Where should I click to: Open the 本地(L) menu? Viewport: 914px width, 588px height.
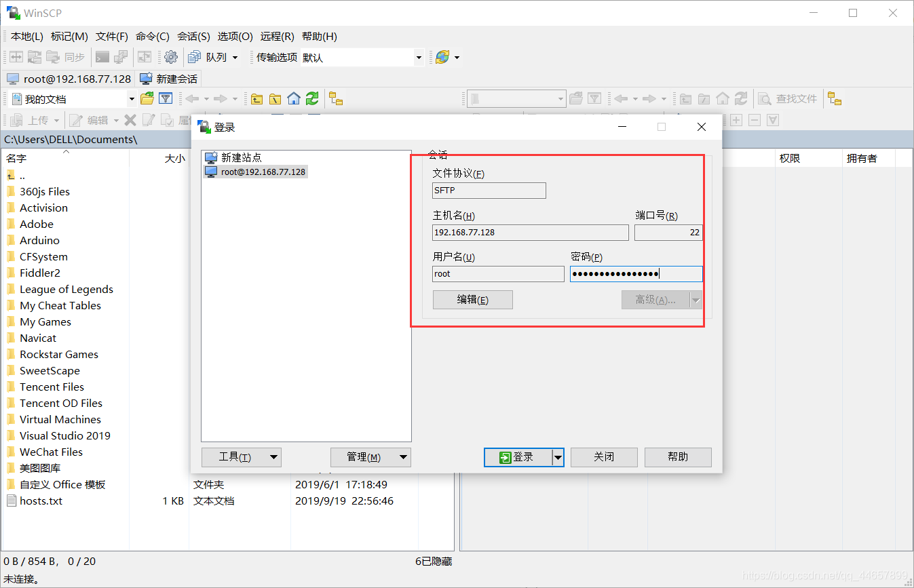coord(26,37)
